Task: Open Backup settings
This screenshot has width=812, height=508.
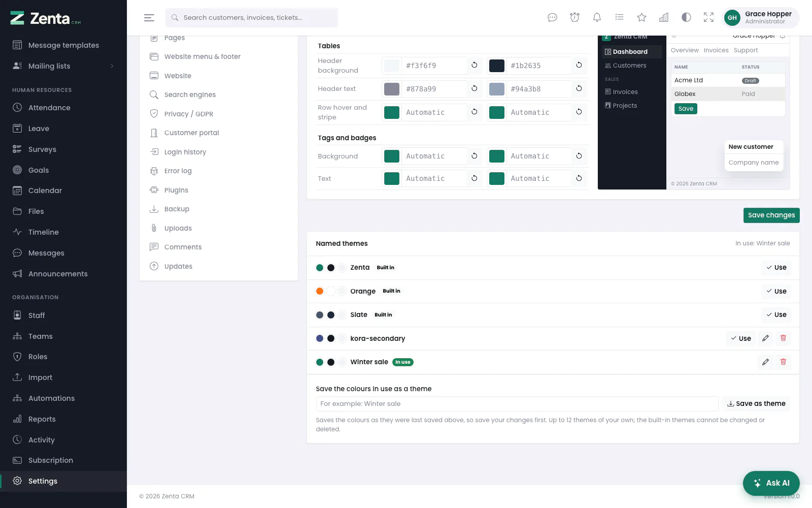Action: click(x=219, y=209)
